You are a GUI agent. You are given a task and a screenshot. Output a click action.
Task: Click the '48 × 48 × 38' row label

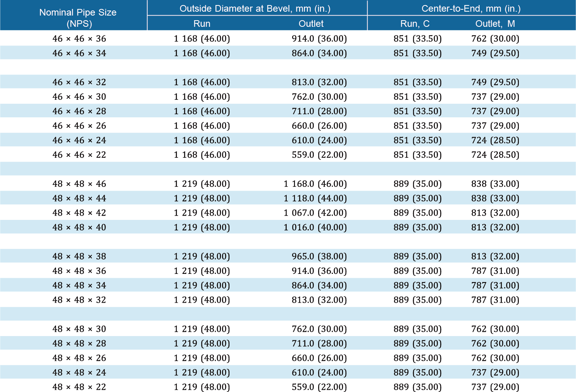pyautogui.click(x=79, y=256)
